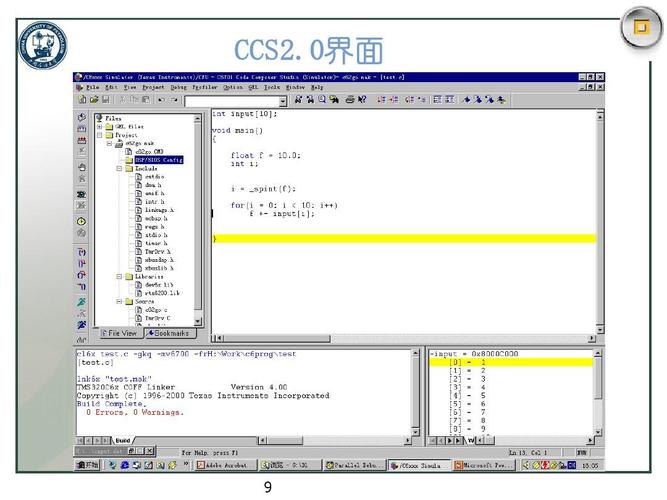
Task: Click the magnifier Find icon in toolbar
Action: pyautogui.click(x=322, y=100)
